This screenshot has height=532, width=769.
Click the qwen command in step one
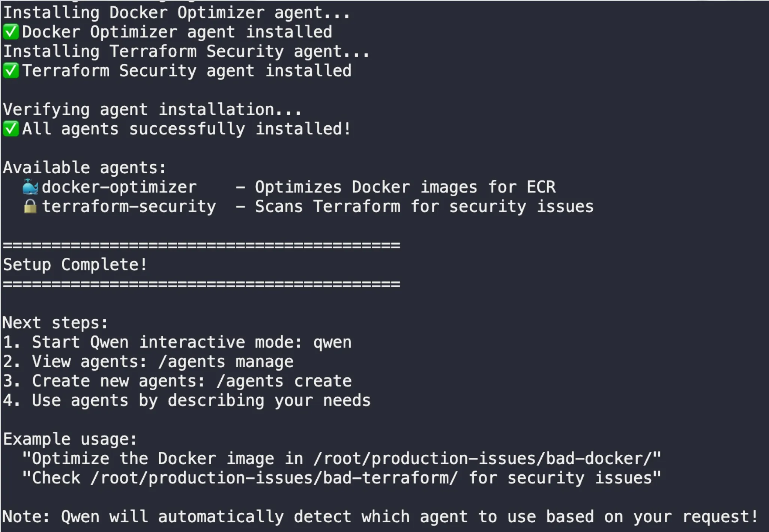point(332,342)
